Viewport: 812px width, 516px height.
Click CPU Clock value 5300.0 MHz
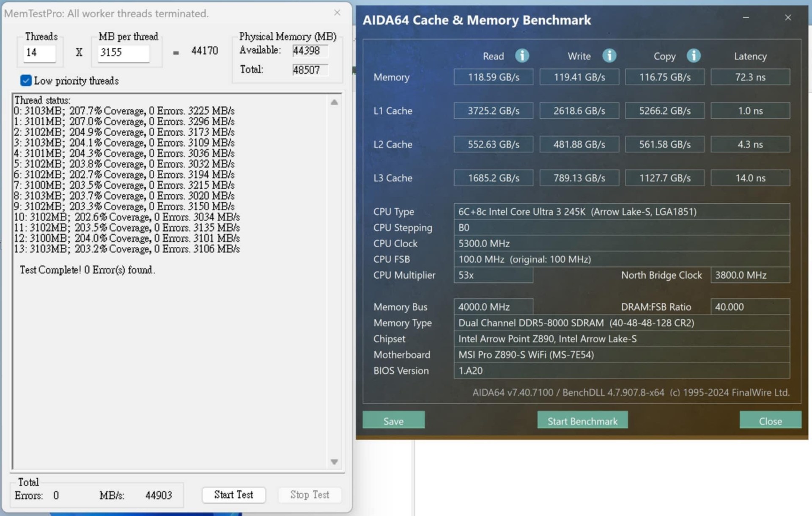(x=622, y=243)
